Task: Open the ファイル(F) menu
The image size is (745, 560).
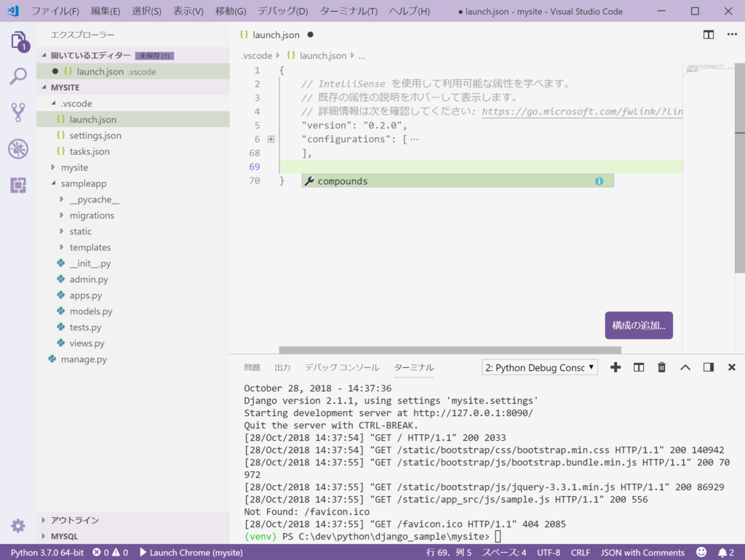Action: click(55, 11)
